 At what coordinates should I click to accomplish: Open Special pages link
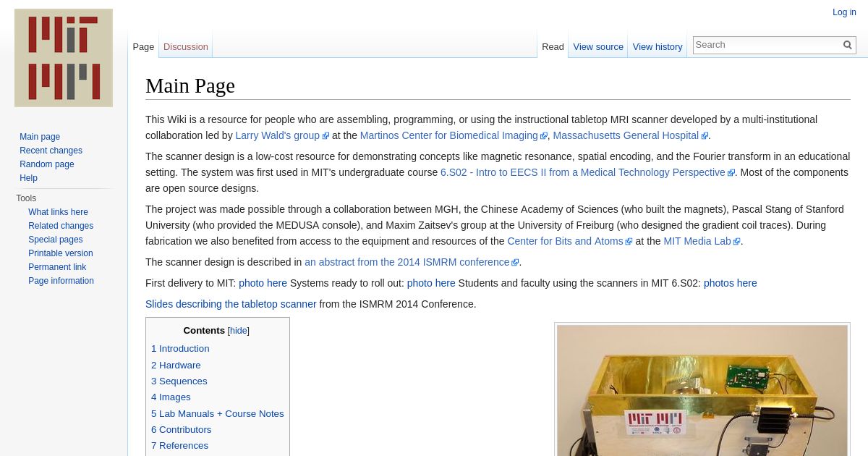pos(56,240)
